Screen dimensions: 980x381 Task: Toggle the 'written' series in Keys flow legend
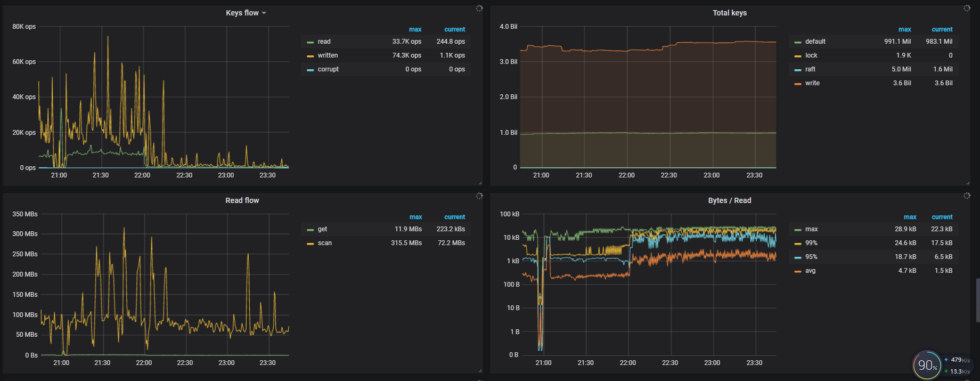point(328,55)
